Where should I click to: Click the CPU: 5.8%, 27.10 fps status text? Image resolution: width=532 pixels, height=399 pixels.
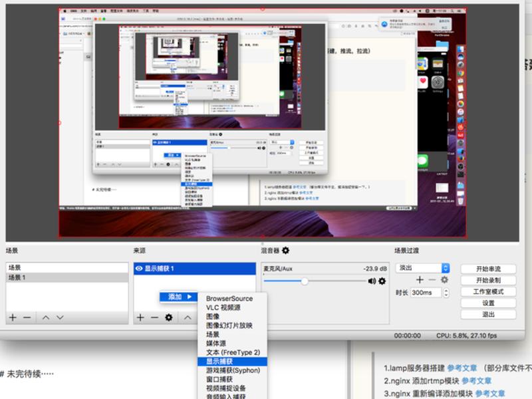pyautogui.click(x=467, y=336)
